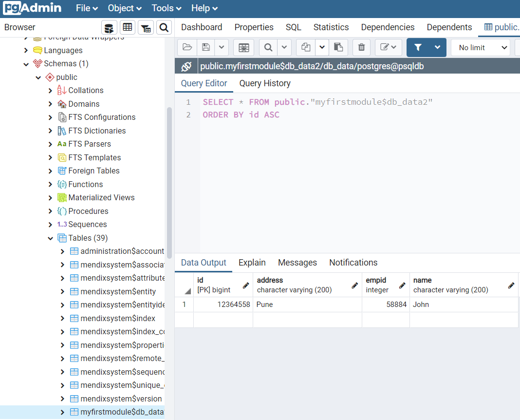The image size is (520, 420).
Task: Collapse the Tables (39) node
Action: tap(51, 238)
